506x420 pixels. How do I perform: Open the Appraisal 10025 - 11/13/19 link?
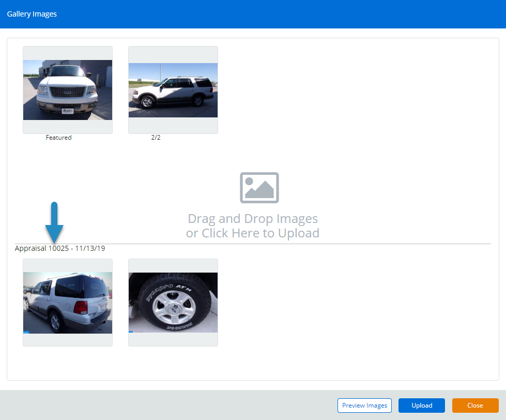(x=60, y=248)
